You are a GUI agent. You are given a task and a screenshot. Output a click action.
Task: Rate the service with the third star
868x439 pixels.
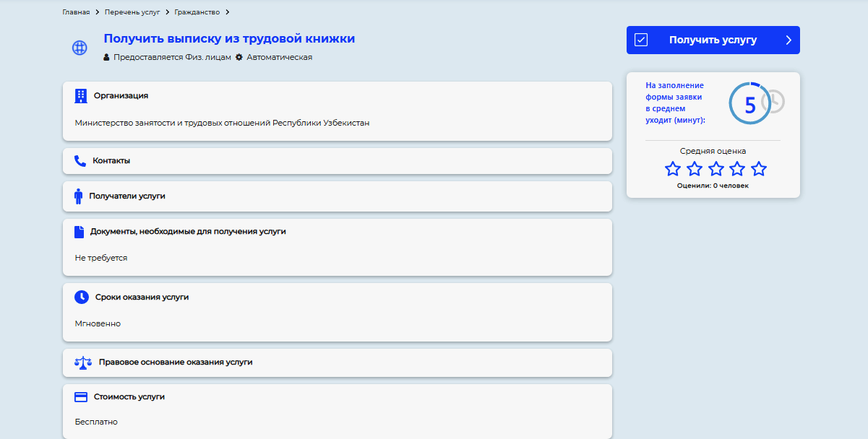pos(716,169)
